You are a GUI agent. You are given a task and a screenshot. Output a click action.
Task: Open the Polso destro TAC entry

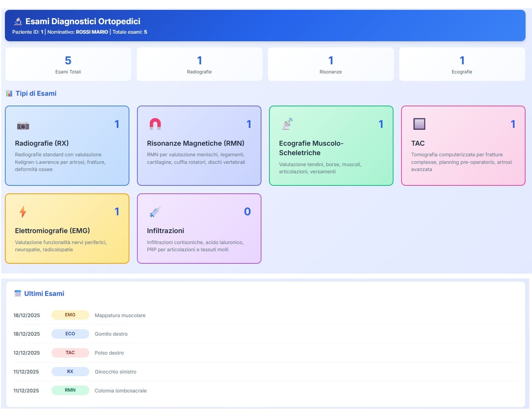[109, 353]
